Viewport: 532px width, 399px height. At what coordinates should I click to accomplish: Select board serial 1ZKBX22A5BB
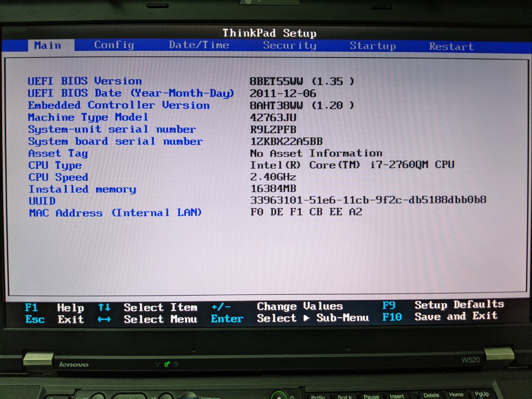[x=286, y=141]
